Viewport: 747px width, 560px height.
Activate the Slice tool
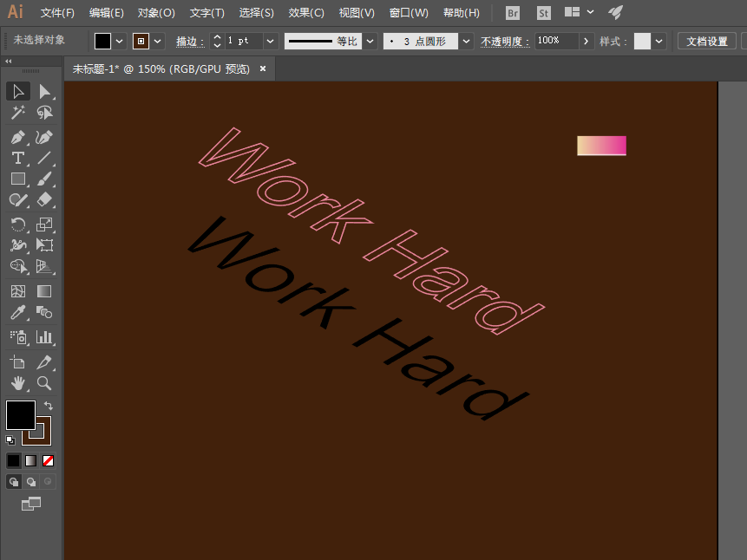click(44, 362)
